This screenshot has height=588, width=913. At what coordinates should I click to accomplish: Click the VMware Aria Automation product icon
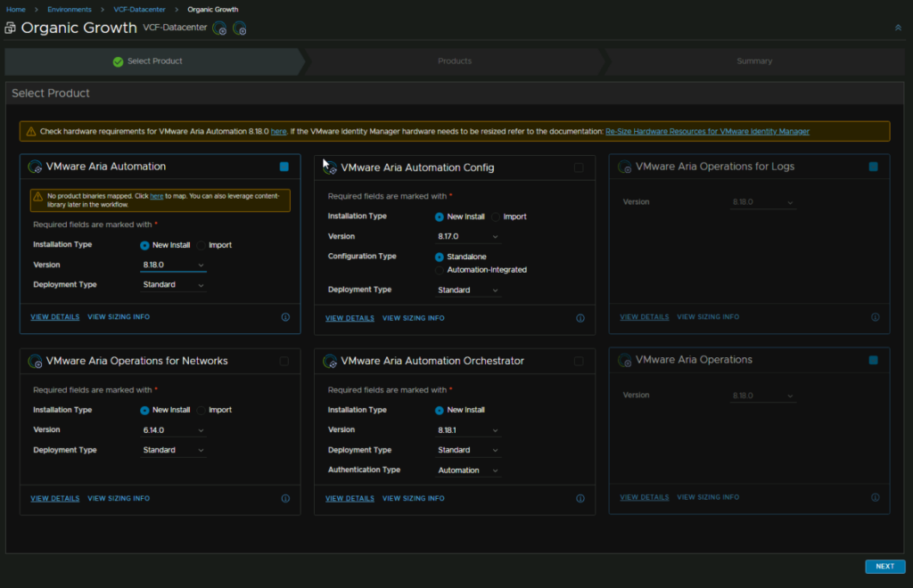(35, 167)
